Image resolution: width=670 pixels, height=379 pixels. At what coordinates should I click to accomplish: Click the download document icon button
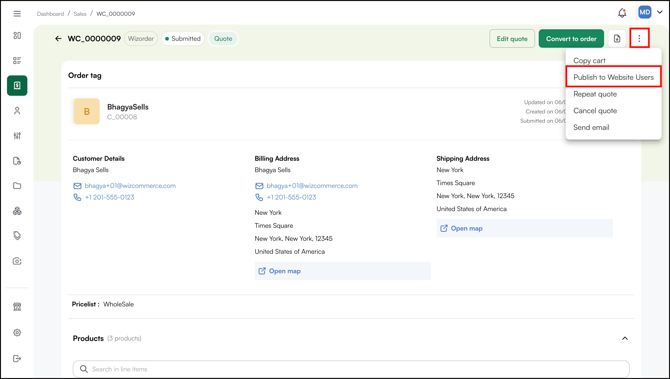(617, 38)
